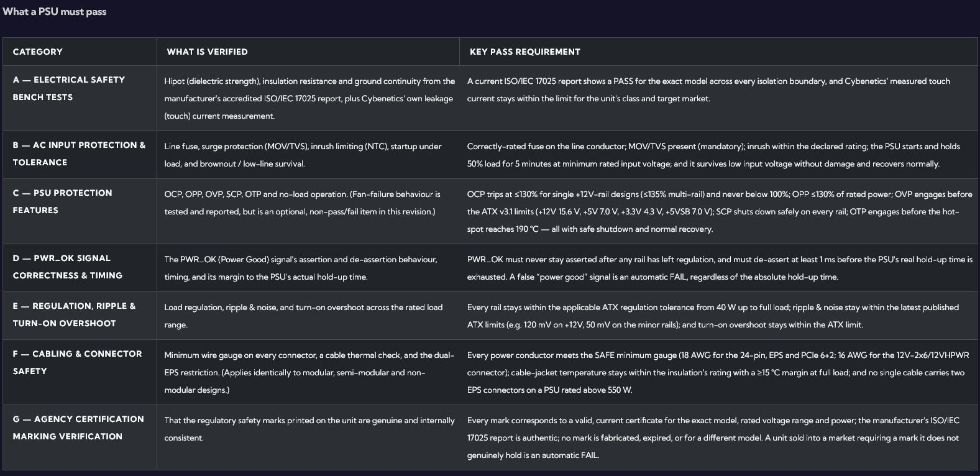Click the Hipot dielectric strength description text
This screenshot has height=476, width=980.
coord(309,98)
